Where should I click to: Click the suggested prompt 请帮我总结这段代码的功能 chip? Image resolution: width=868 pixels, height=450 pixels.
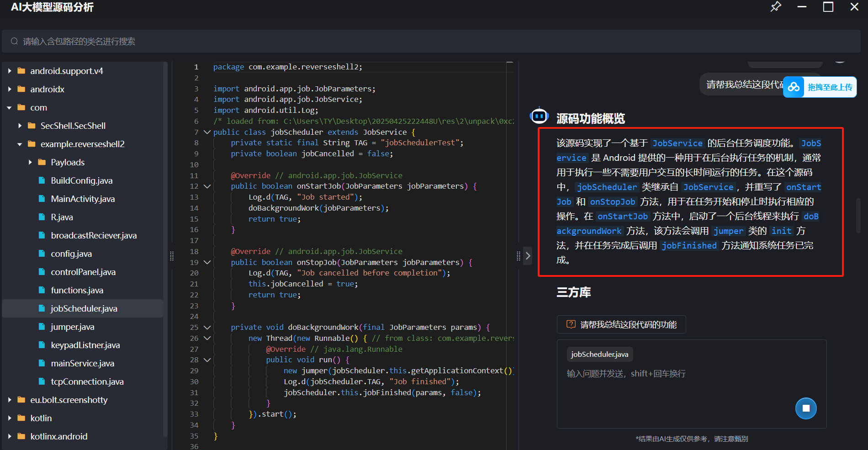coord(621,324)
